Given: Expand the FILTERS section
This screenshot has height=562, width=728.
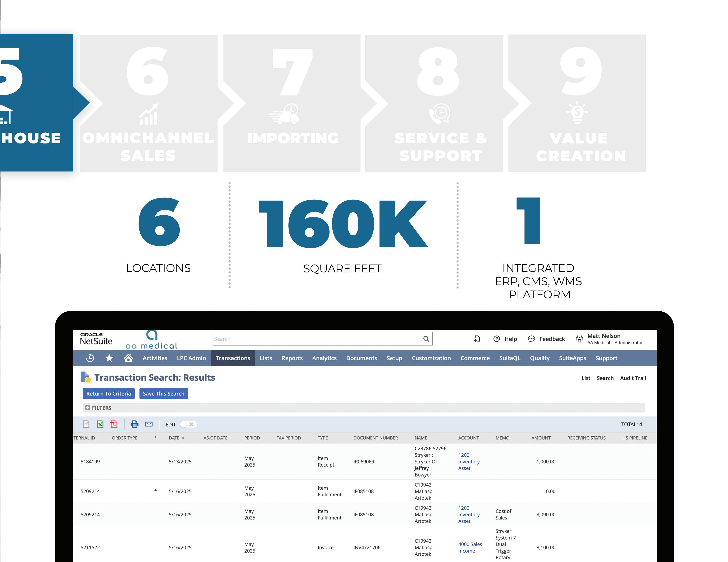Looking at the screenshot, I should point(88,408).
